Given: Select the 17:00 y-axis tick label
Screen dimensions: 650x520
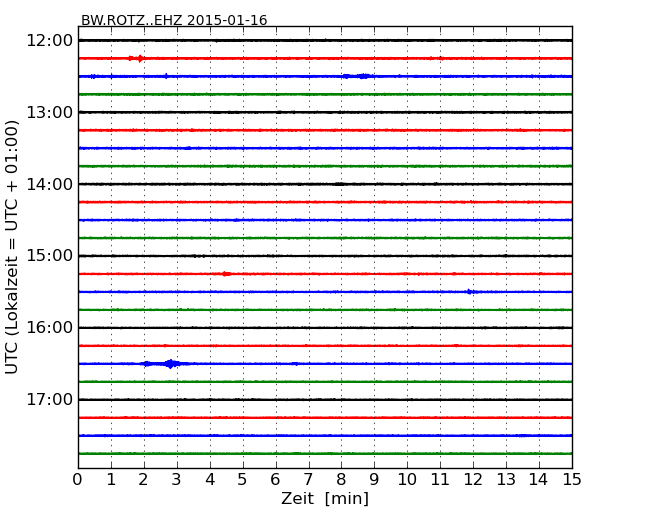Looking at the screenshot, I should [50, 399].
